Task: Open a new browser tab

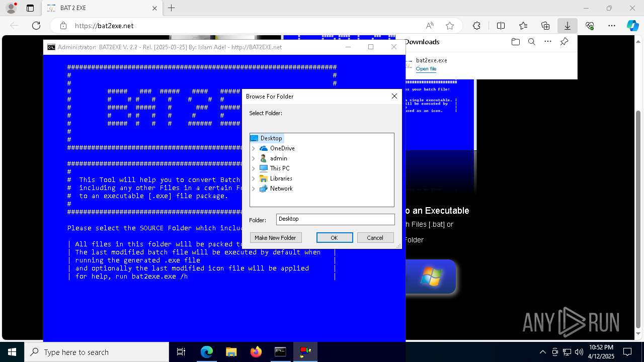Action: click(172, 8)
